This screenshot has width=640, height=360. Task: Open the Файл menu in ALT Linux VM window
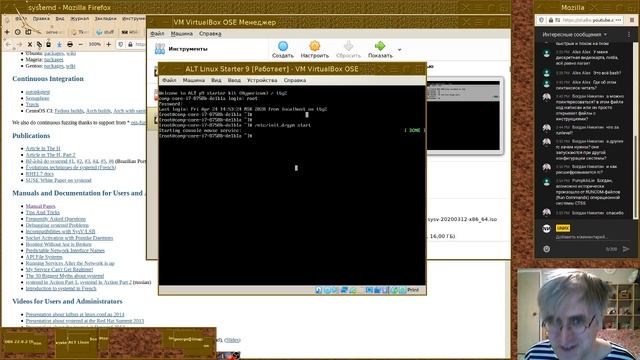[x=169, y=80]
